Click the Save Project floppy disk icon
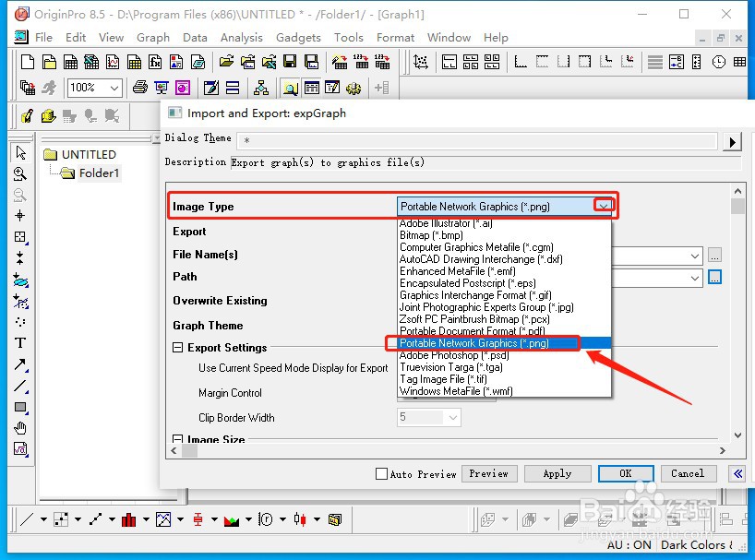 290,62
